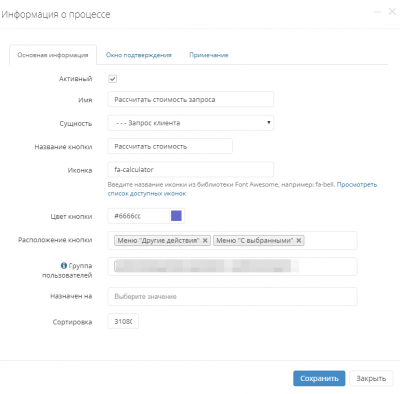400x394 pixels.
Task: Switch to the Окно подтверждения tab
Action: (139, 55)
